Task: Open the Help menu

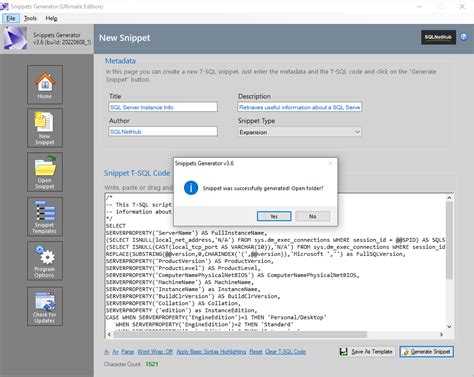Action: pyautogui.click(x=51, y=18)
